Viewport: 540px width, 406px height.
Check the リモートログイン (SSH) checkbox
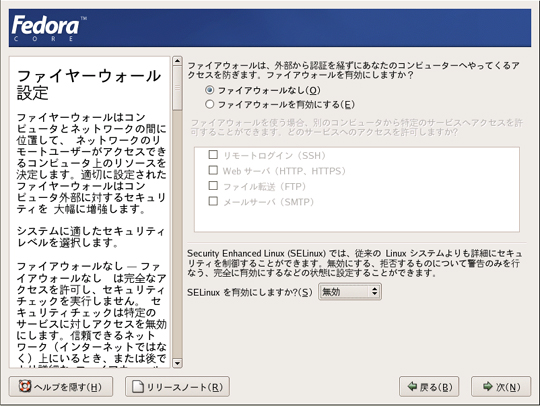[x=213, y=155]
